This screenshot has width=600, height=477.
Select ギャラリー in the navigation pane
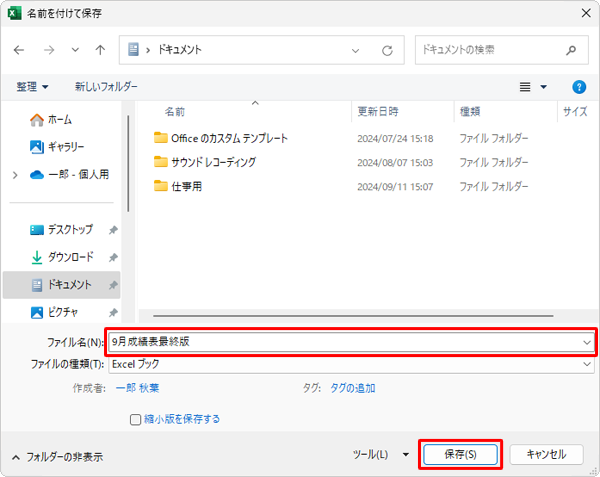pyautogui.click(x=57, y=147)
